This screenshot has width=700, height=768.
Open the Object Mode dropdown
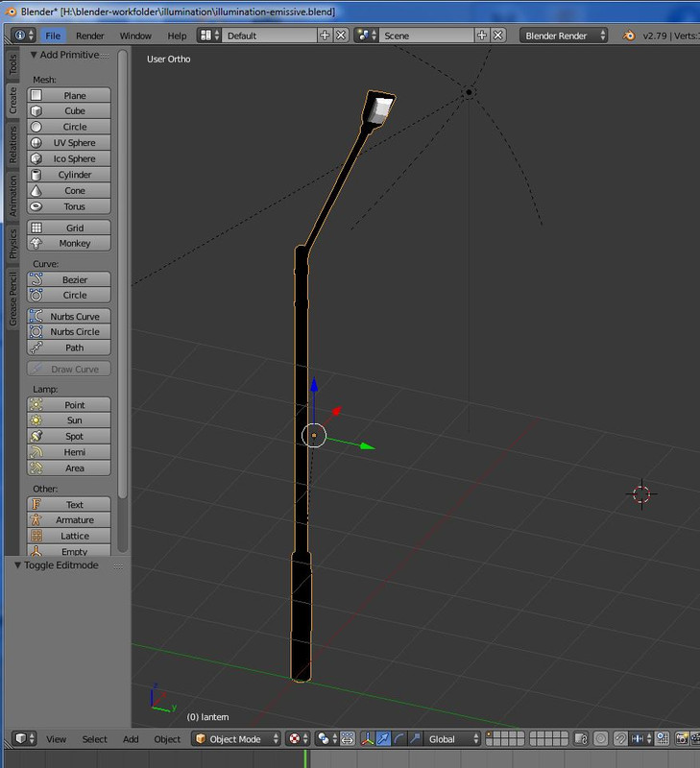236,738
